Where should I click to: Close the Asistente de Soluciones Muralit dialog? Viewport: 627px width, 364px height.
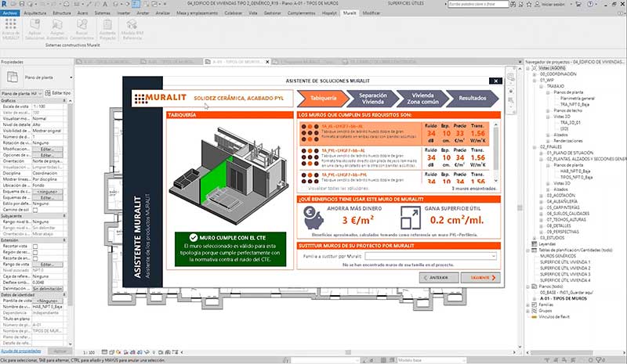tap(496, 81)
